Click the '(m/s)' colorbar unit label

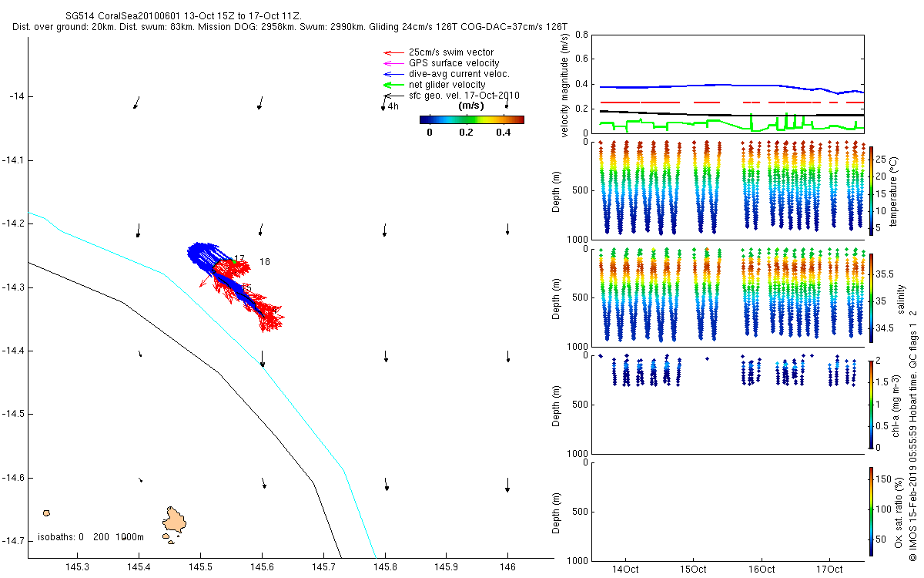tap(470, 106)
